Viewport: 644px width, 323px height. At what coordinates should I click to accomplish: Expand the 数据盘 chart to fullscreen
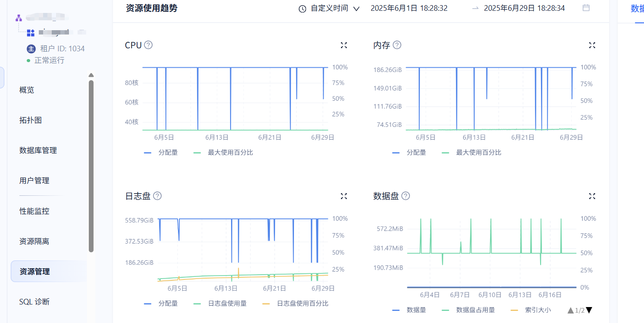coord(592,196)
